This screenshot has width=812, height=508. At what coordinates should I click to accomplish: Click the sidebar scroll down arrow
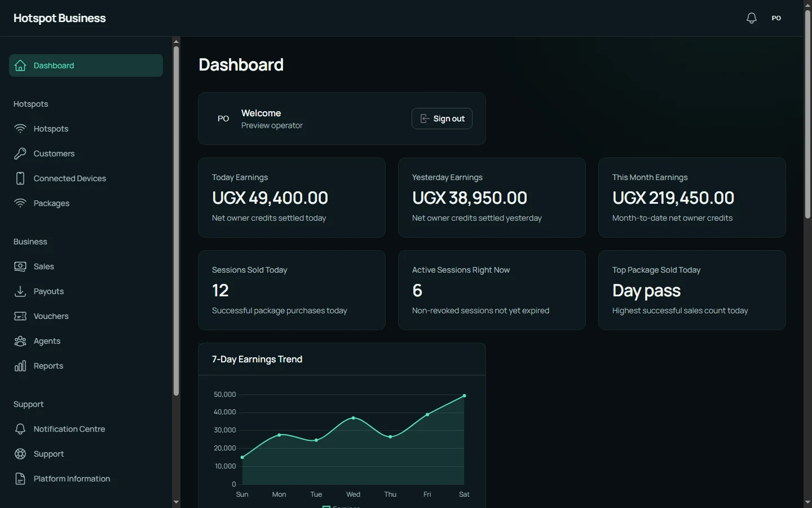tap(176, 502)
